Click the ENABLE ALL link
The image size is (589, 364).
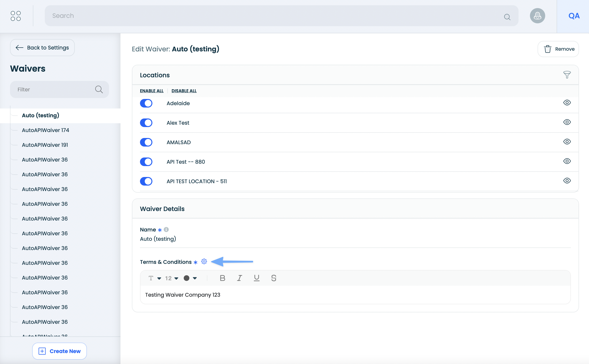tap(151, 91)
